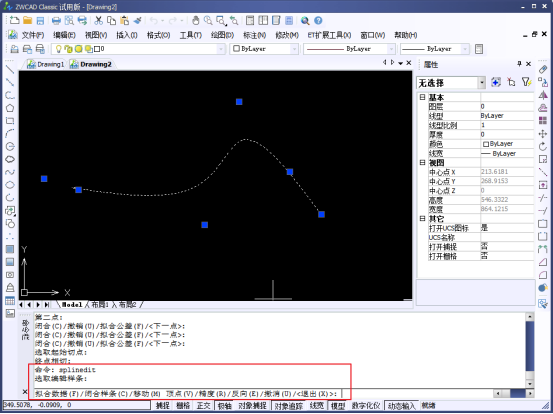Click the Quick Select icon in properties panel
Screen dimensions: 553x414
pos(526,82)
